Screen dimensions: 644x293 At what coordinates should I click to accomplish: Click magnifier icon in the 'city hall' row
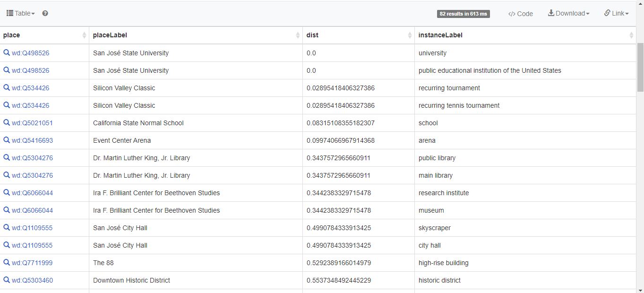7,245
